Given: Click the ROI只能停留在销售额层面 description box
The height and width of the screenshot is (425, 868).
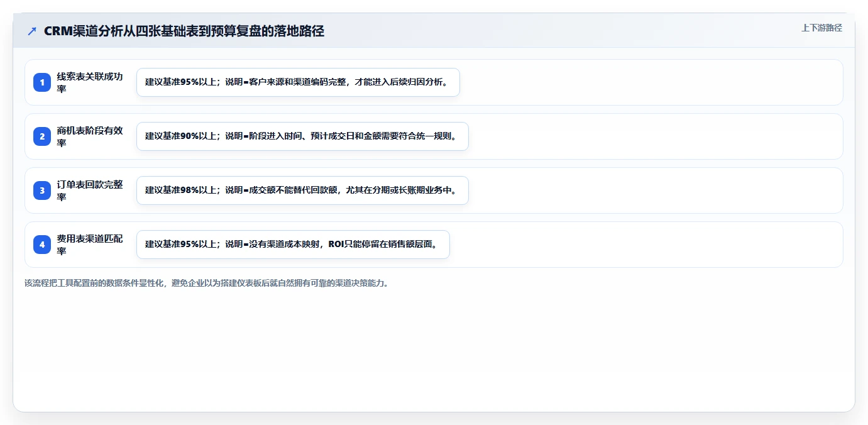Looking at the screenshot, I should click(293, 245).
